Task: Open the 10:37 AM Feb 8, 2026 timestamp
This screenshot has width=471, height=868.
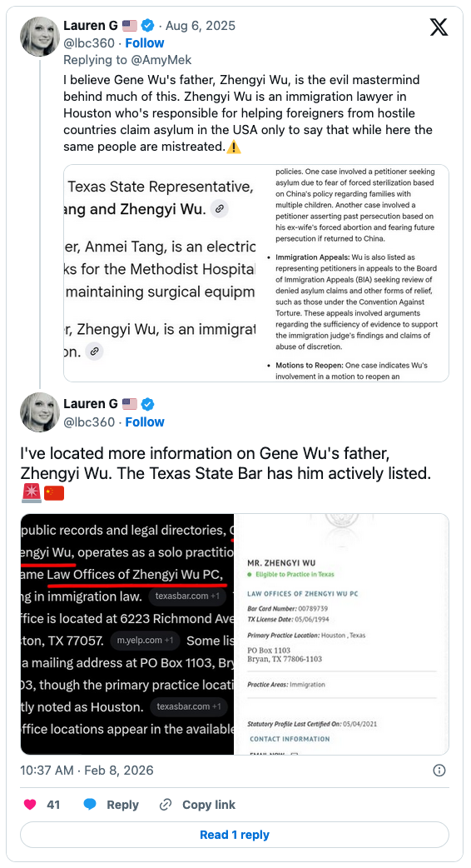Action: tap(87, 770)
